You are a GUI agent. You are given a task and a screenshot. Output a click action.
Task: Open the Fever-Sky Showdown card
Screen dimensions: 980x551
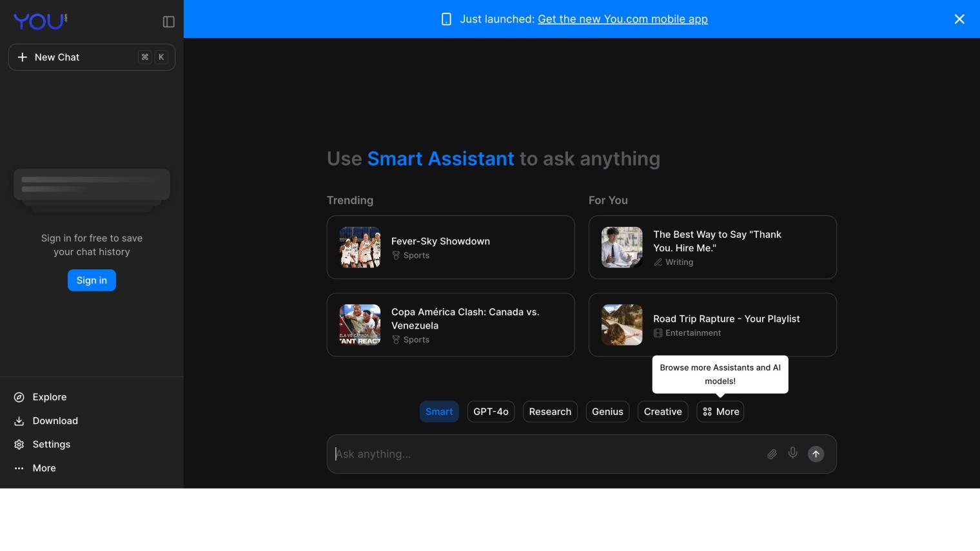pos(451,247)
